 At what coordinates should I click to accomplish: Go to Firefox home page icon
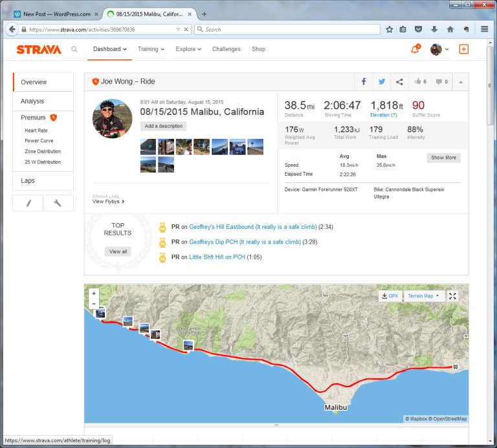(x=450, y=30)
